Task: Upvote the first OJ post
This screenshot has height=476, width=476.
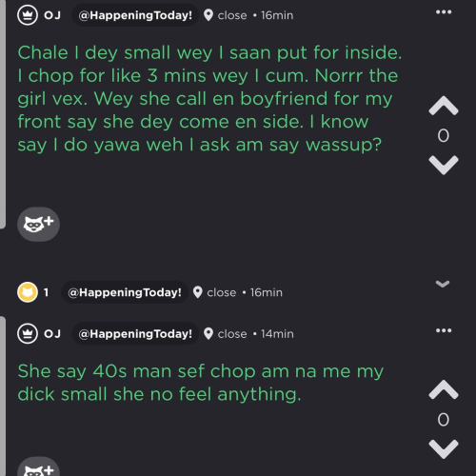Action: 444,106
